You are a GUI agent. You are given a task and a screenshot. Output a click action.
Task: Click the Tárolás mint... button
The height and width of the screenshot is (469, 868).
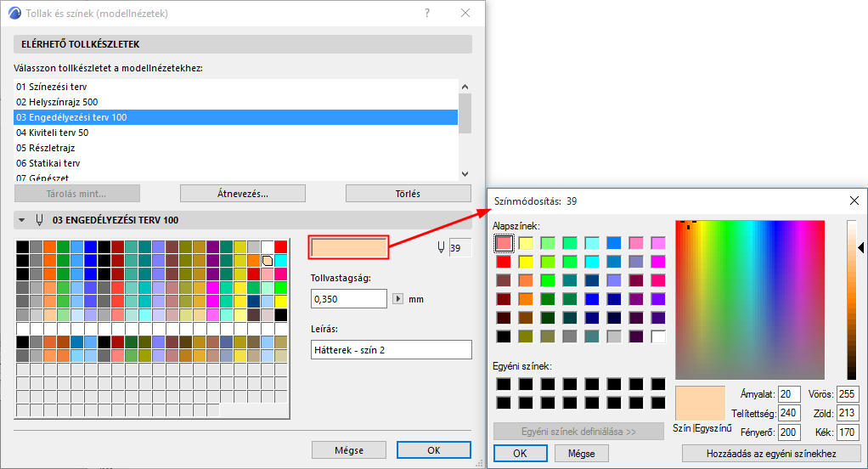tap(77, 194)
